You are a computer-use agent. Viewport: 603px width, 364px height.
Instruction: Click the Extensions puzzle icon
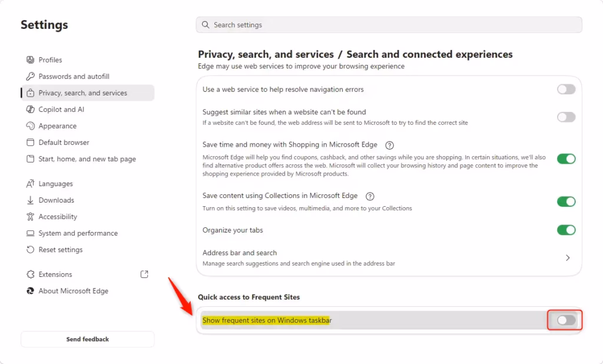point(30,274)
